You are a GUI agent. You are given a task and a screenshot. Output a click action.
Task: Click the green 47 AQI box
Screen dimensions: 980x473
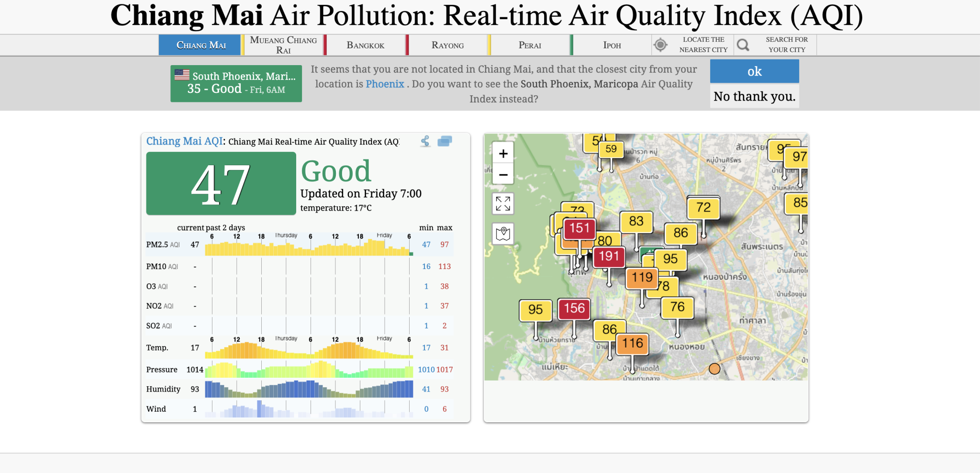coord(221,183)
